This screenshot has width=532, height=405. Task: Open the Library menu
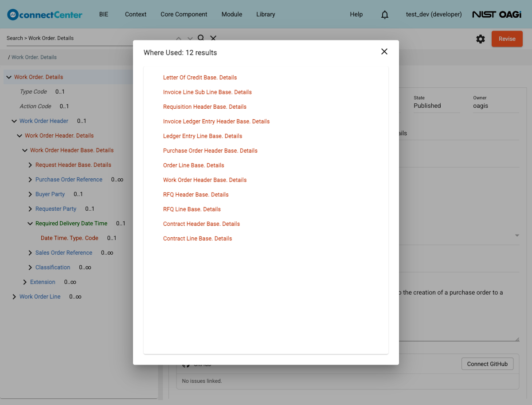[x=266, y=14]
